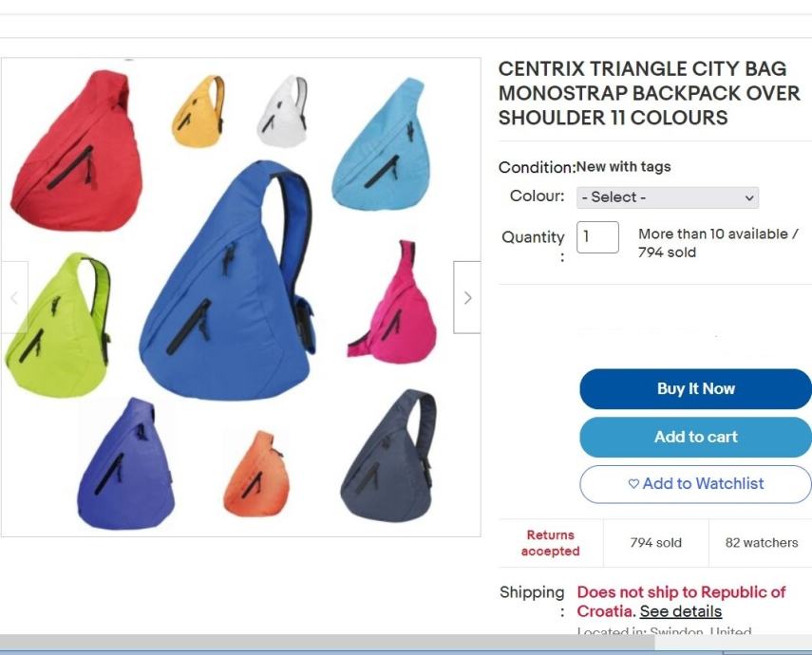Click the white bag in product image
The image size is (812, 655).
(x=283, y=111)
